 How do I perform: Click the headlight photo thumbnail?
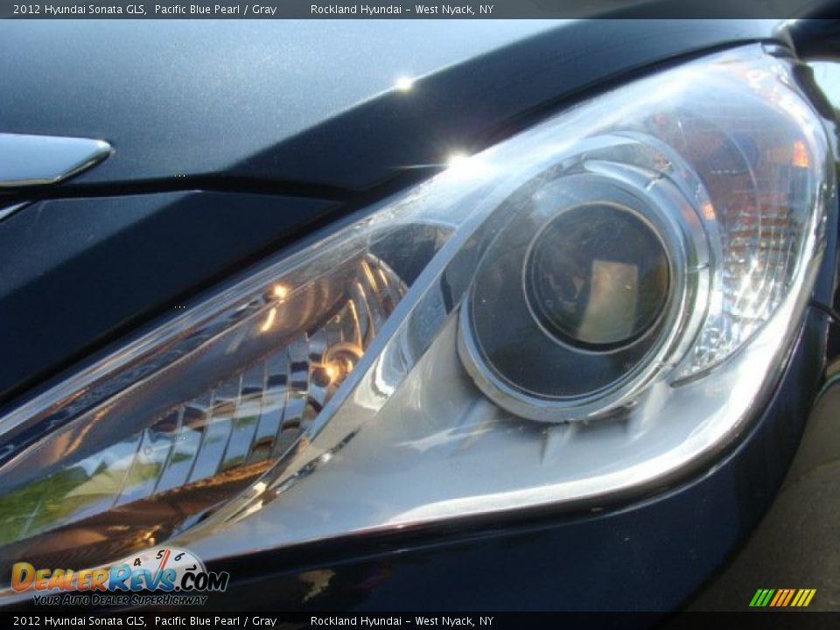pos(420,315)
